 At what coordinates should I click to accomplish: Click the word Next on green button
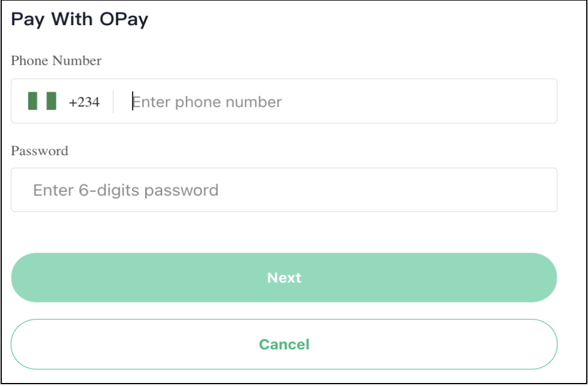pyautogui.click(x=284, y=278)
